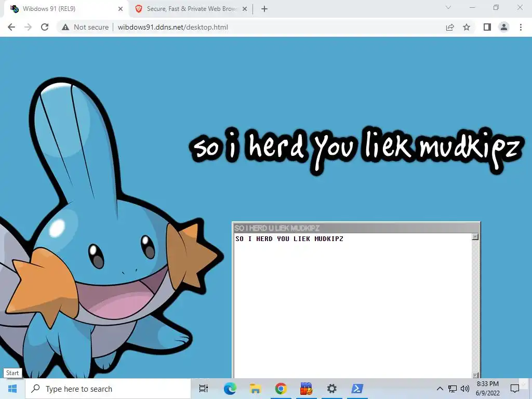Click the text window scroll down arrow
The height and width of the screenshot is (399, 532).
[475, 375]
